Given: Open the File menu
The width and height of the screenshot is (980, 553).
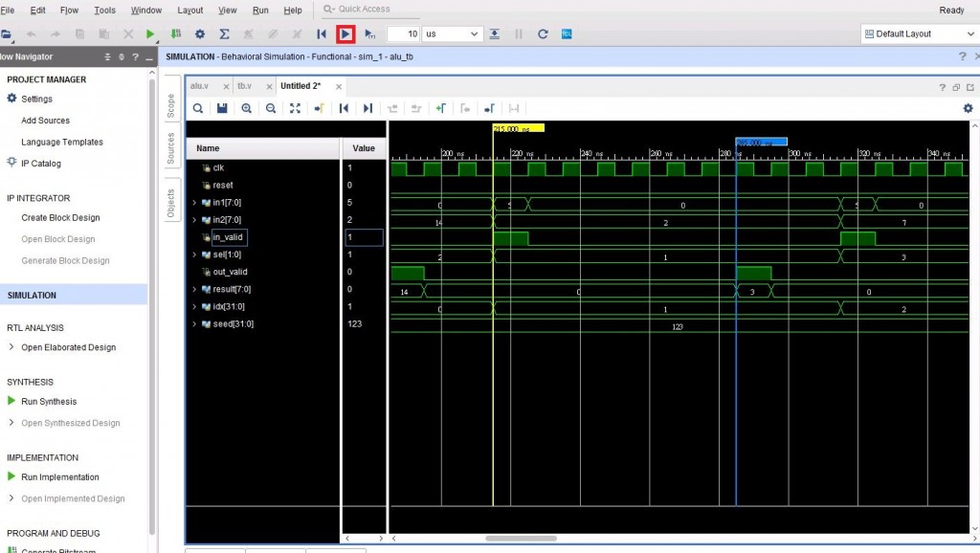Looking at the screenshot, I should tap(8, 10).
